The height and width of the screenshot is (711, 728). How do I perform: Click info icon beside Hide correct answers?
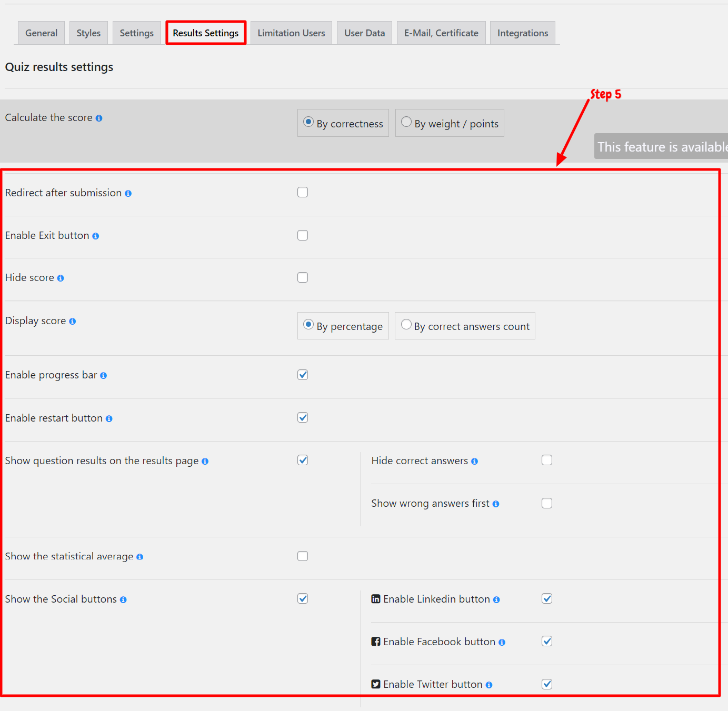click(475, 462)
